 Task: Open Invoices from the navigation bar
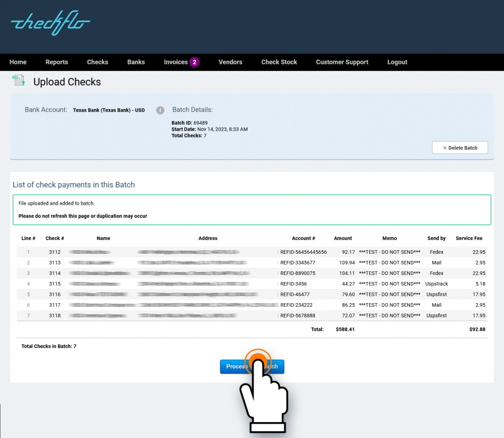176,62
